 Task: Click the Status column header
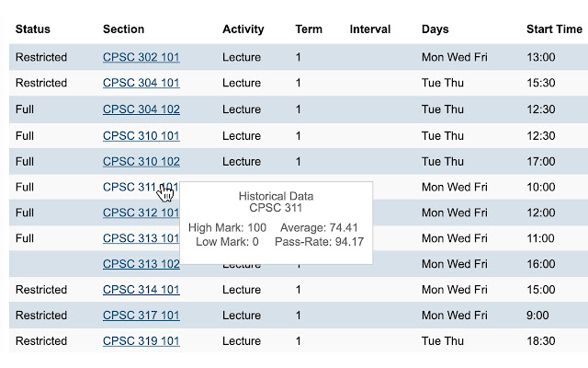point(33,29)
